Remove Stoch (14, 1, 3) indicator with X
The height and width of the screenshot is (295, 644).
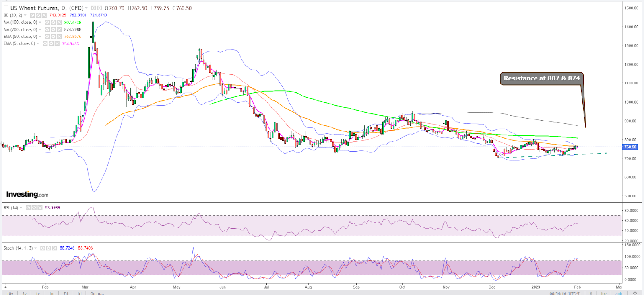click(x=55, y=248)
